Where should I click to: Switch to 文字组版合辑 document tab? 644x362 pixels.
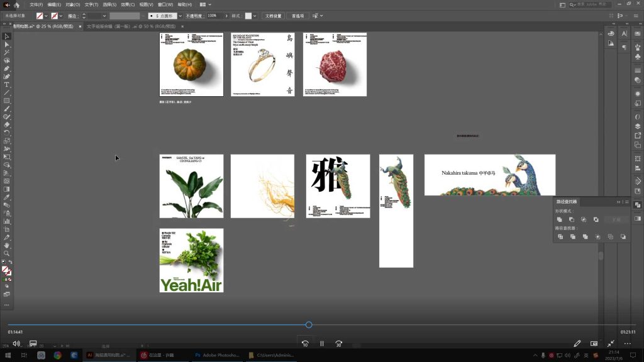[112, 27]
